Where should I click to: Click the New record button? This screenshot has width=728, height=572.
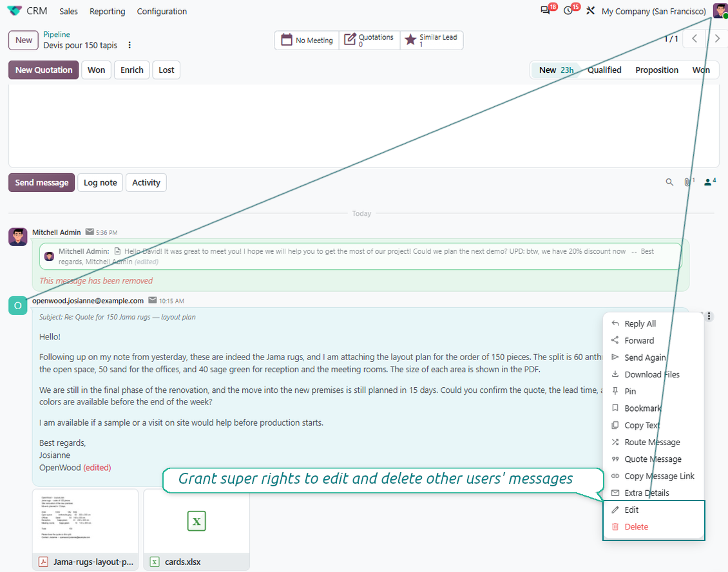point(24,40)
